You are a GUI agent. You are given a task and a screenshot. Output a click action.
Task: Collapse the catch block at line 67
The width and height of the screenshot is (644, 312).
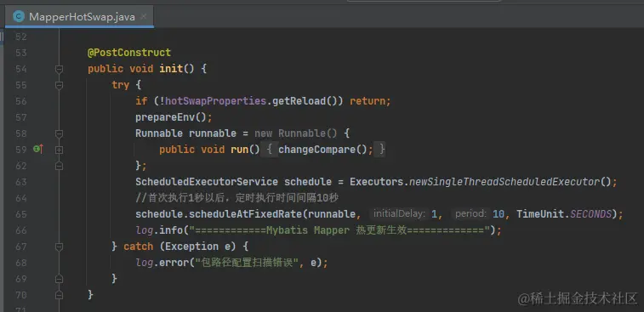pyautogui.click(x=60, y=247)
